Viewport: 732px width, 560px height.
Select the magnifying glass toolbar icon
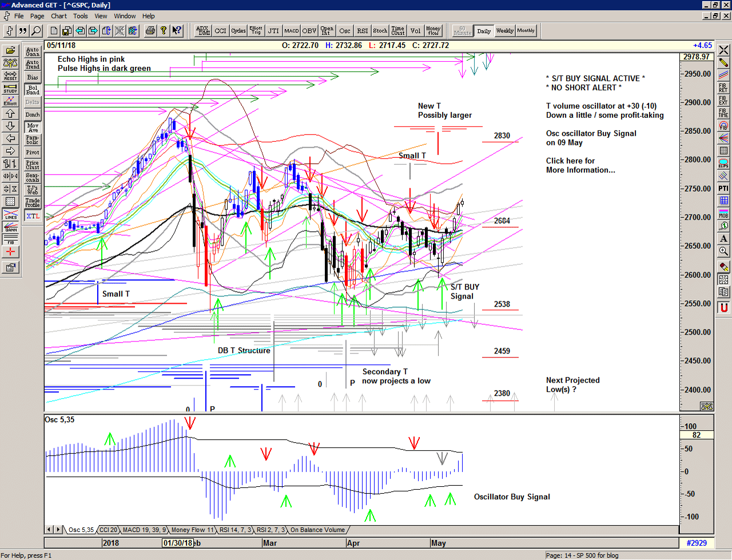coord(36,31)
